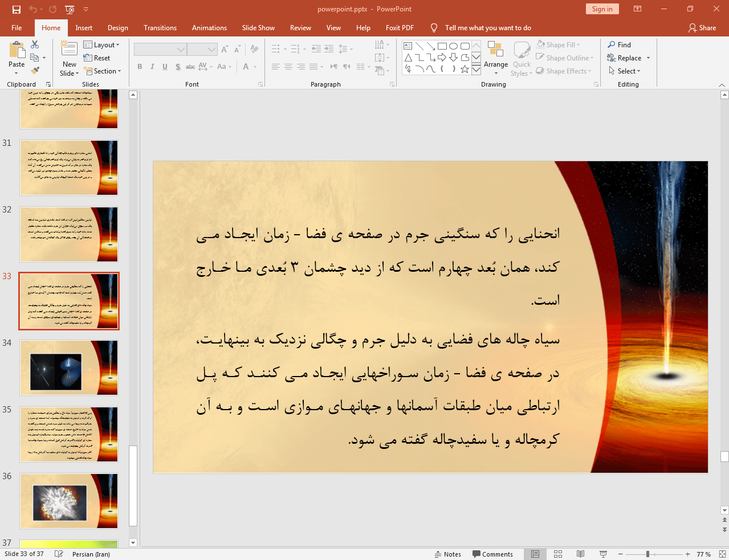The image size is (729, 560).
Task: Open the Change Case dropdown
Action: (x=224, y=67)
